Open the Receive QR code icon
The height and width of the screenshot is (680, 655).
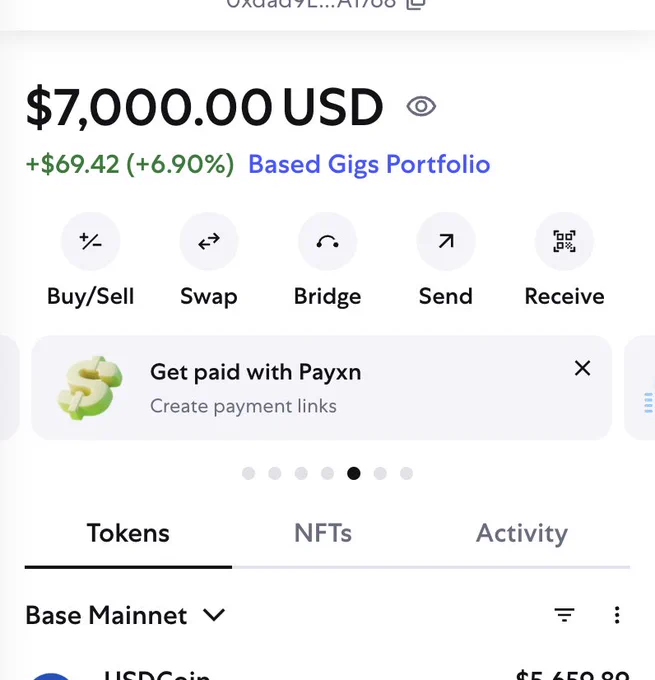coord(564,241)
